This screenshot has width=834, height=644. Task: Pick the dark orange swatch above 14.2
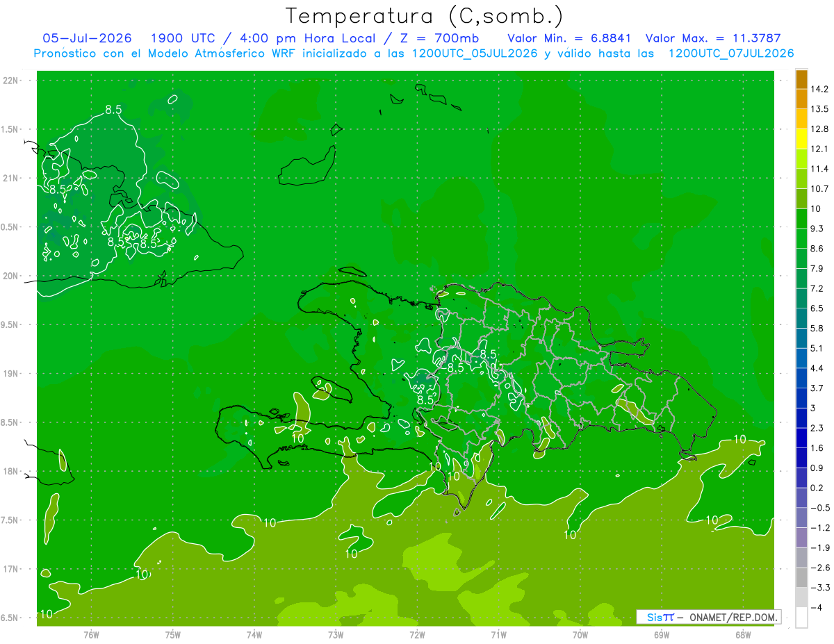[x=801, y=80]
